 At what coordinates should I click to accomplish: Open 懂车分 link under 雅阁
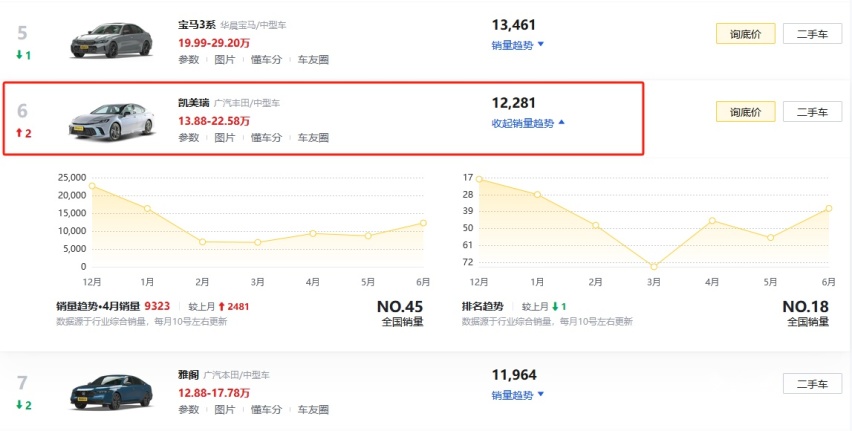coord(266,410)
